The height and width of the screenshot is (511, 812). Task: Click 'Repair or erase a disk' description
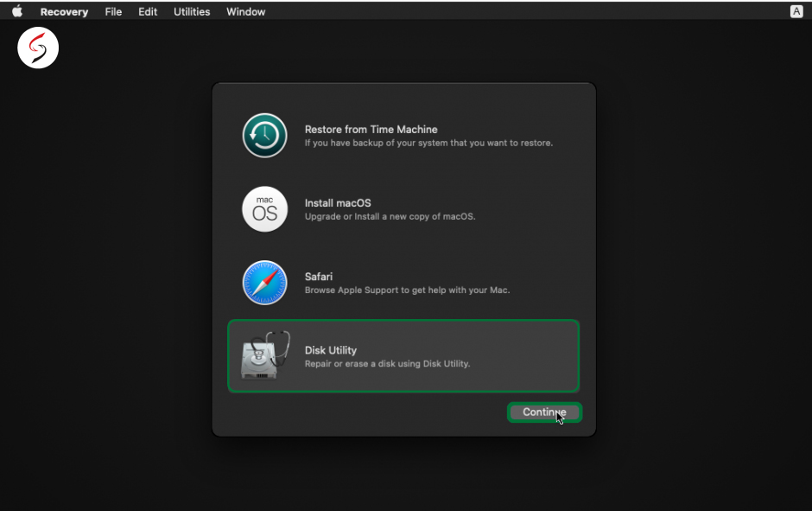[x=387, y=364]
